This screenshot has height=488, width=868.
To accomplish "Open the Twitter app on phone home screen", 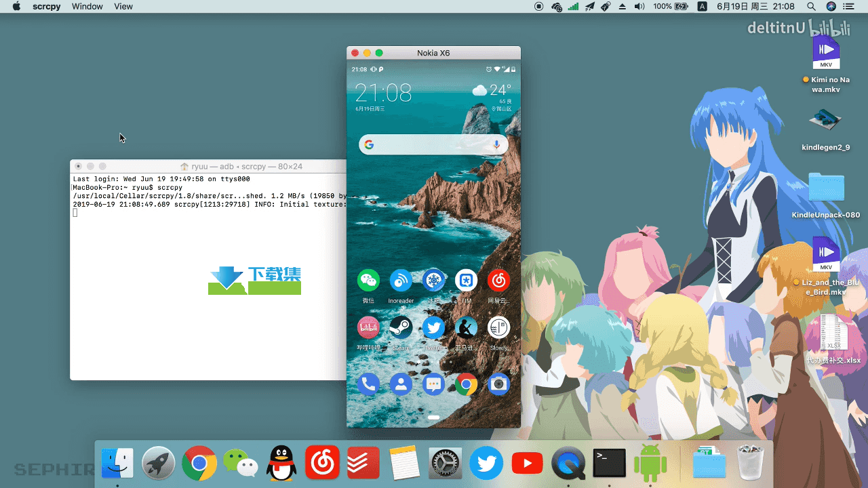I will (x=433, y=327).
